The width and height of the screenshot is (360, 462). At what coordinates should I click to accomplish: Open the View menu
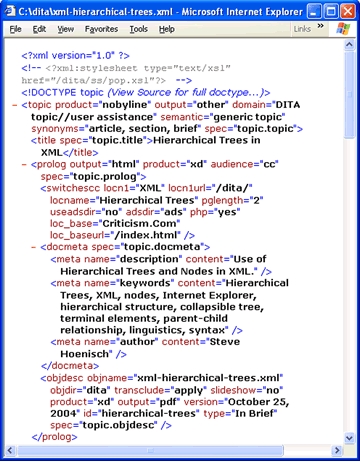click(65, 29)
